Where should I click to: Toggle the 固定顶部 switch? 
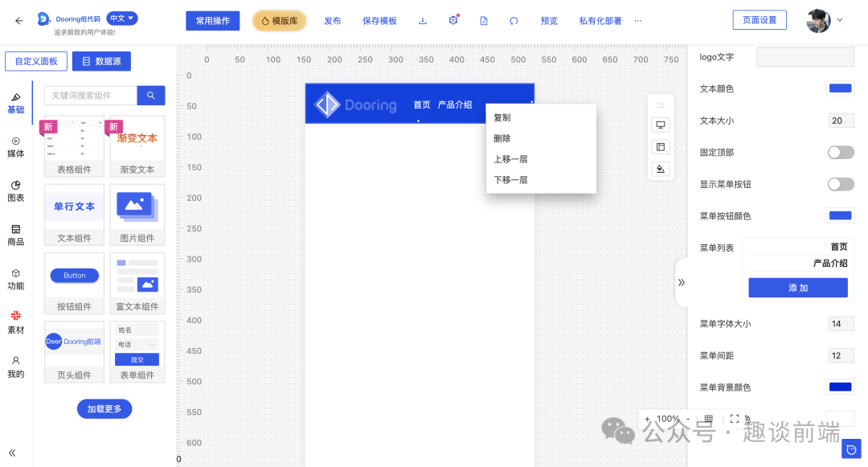(x=841, y=152)
